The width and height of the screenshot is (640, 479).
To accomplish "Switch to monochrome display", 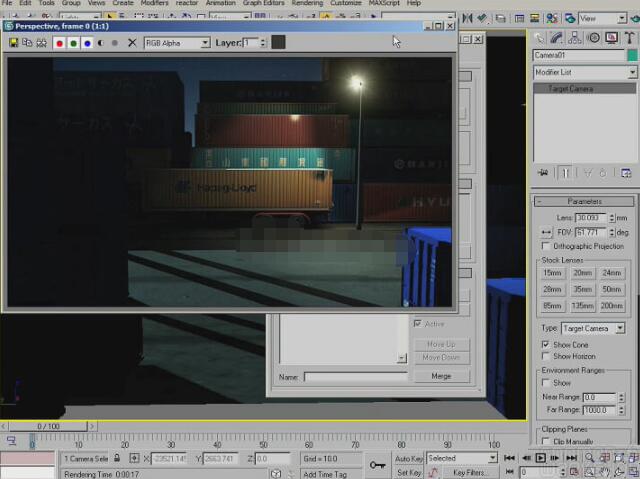I will (x=115, y=43).
